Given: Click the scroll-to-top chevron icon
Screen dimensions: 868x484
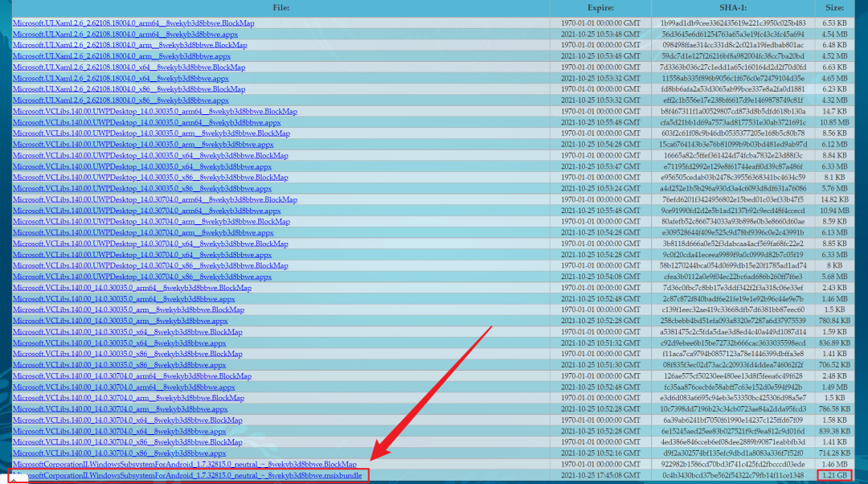Looking at the screenshot, I should [14, 478].
